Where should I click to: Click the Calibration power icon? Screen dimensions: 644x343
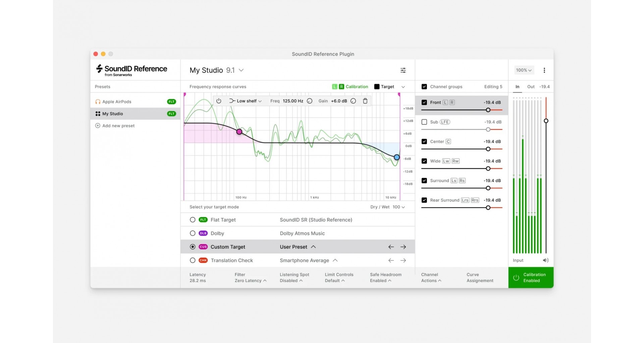pos(516,278)
